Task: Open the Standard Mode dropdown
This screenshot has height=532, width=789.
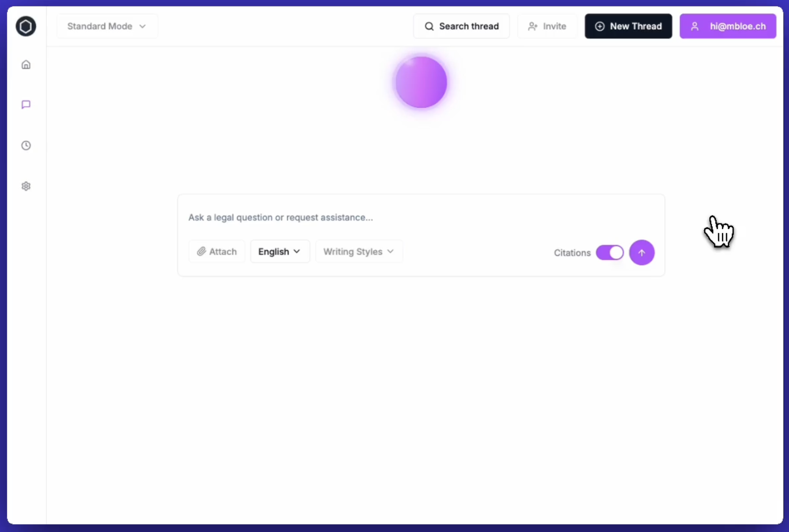Action: (106, 26)
